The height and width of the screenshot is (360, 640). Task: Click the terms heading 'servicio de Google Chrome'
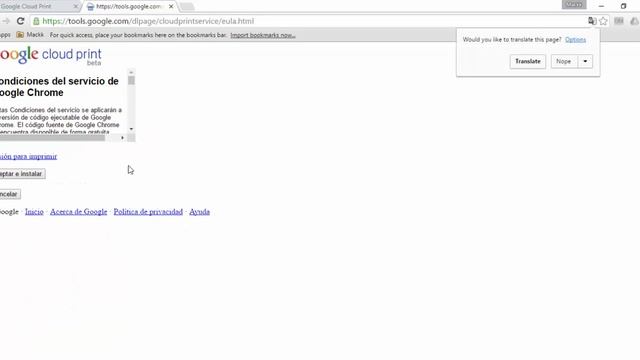pos(59,87)
